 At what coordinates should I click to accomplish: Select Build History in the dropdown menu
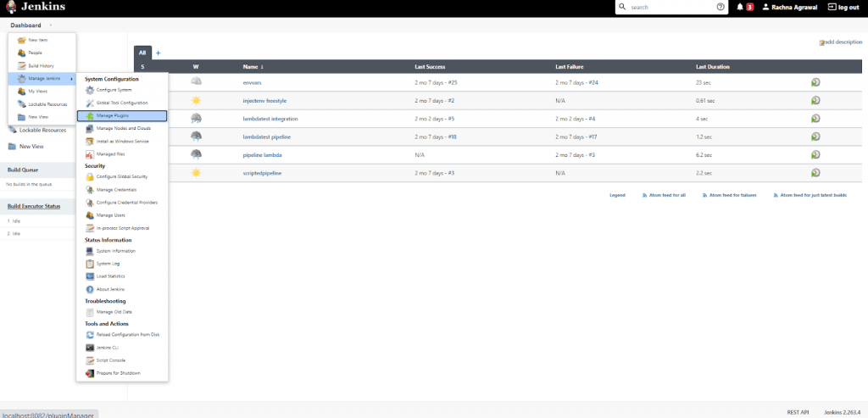click(x=42, y=66)
